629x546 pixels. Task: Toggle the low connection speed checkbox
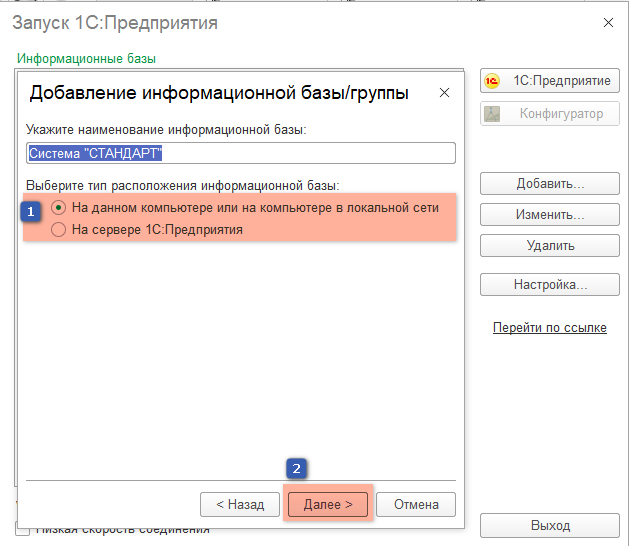pyautogui.click(x=22, y=530)
